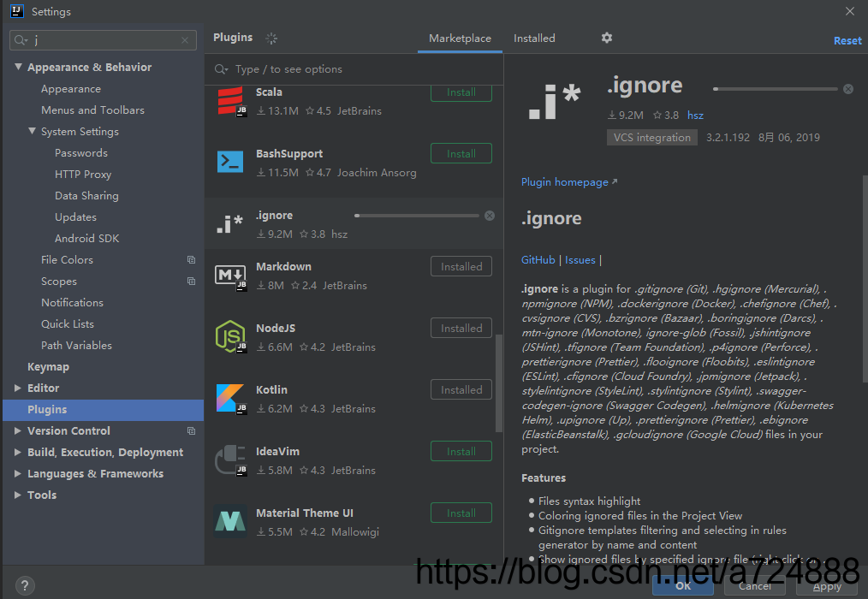Switch to the Marketplace tab
The height and width of the screenshot is (599, 868).
point(460,39)
